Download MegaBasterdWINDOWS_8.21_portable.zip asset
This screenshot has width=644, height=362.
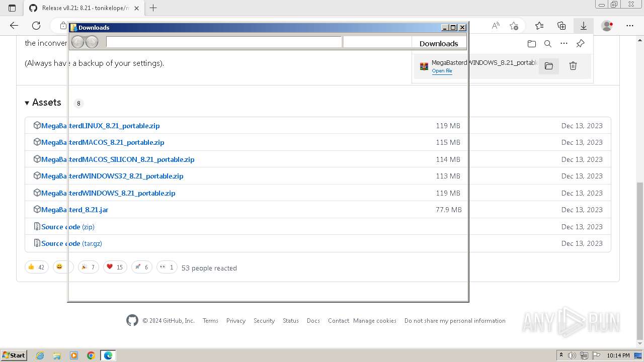pyautogui.click(x=108, y=193)
